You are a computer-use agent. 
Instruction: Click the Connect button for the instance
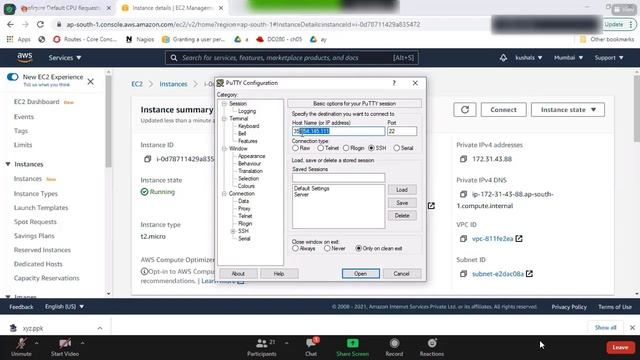503,110
